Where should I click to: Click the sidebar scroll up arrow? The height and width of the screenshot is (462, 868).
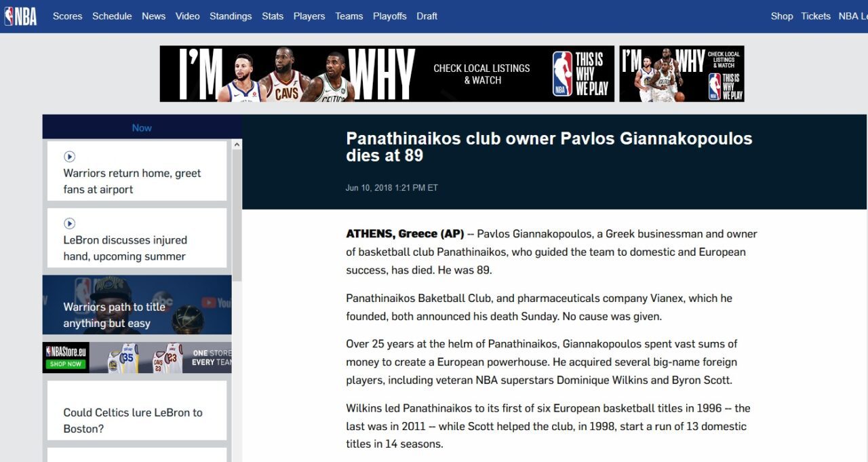click(x=237, y=145)
